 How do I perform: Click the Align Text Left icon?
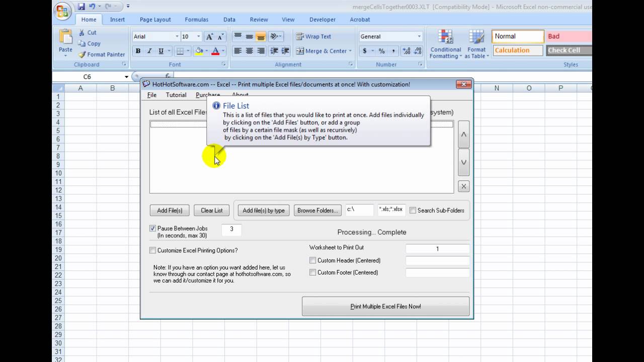point(237,51)
